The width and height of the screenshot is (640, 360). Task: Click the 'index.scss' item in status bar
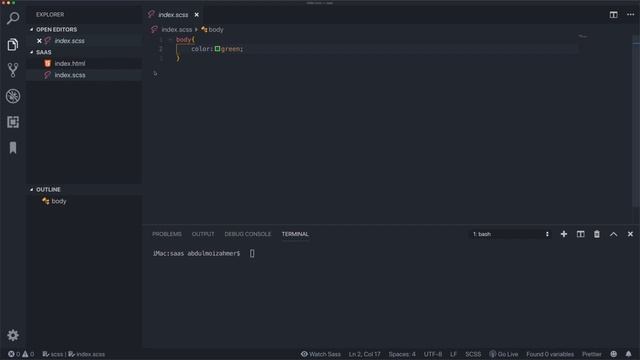click(x=86, y=354)
